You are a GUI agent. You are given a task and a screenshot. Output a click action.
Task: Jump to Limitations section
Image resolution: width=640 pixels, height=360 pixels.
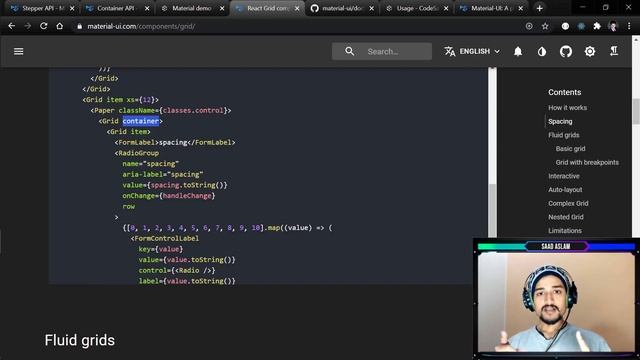coord(565,231)
